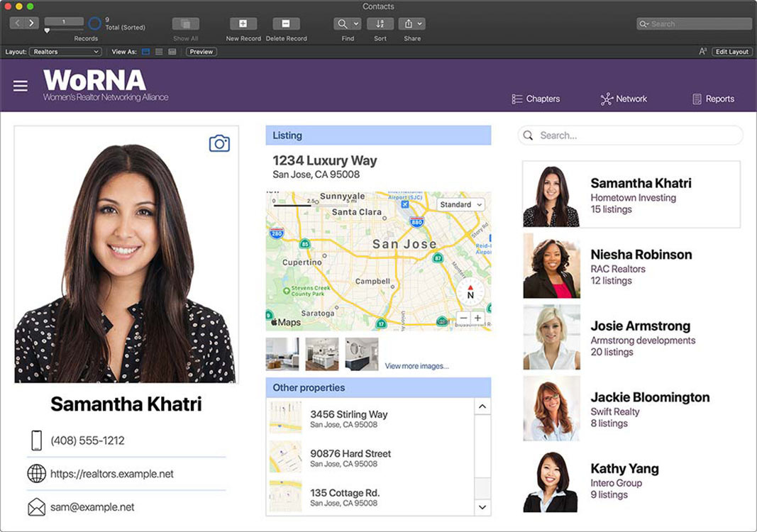Switch View As to table view
The width and height of the screenshot is (757, 532).
(172, 51)
